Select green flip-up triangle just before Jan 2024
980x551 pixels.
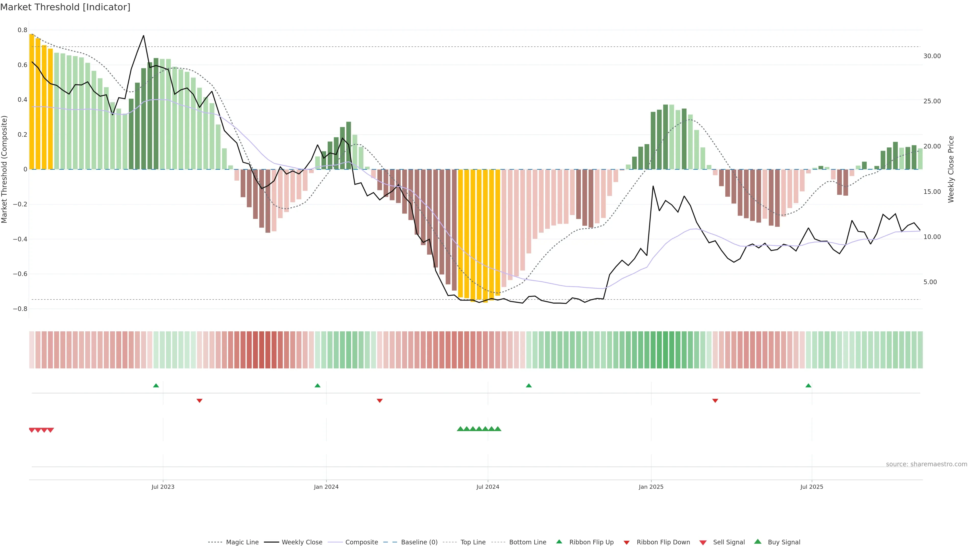point(318,386)
